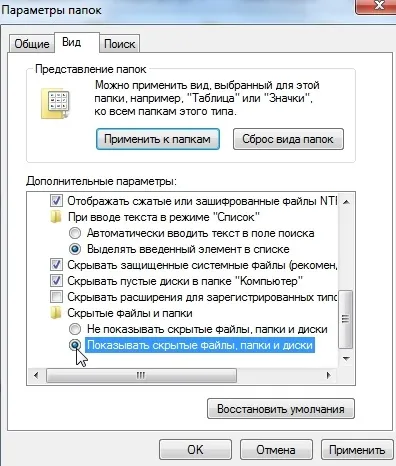This screenshot has width=396, height=466.
Task: Click the Отмена button
Action: click(x=276, y=450)
